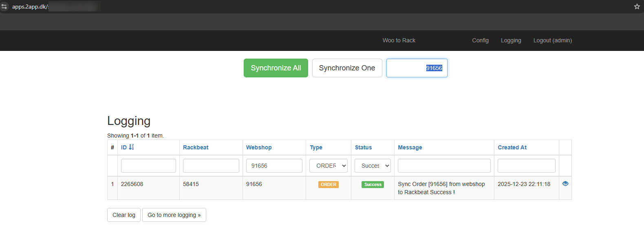Open Go to more logging link

tap(174, 215)
